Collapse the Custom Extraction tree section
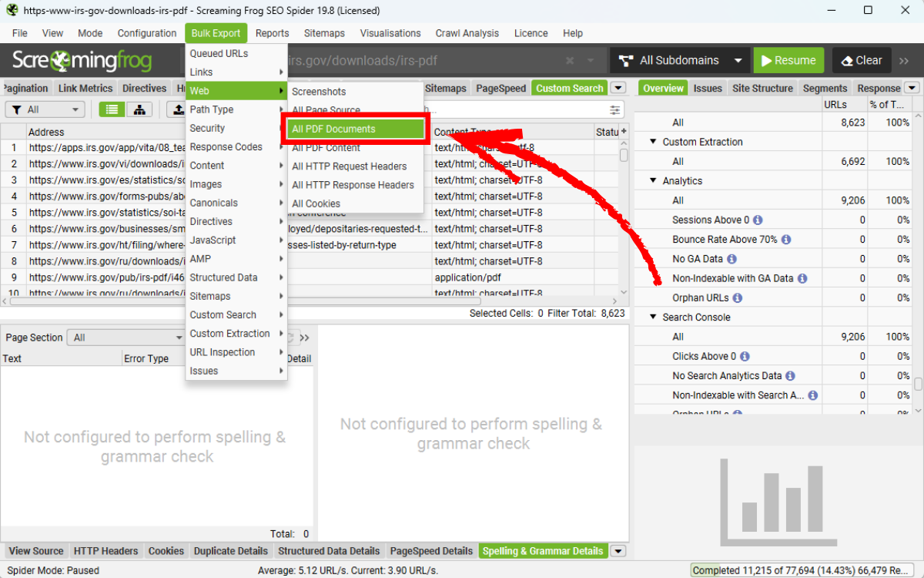 [654, 142]
